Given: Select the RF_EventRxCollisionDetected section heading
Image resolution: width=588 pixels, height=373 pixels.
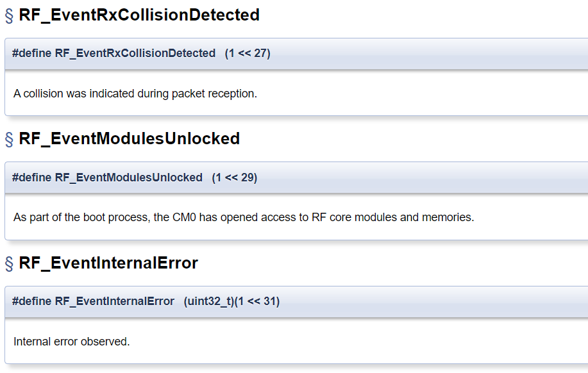Looking at the screenshot, I should click(139, 15).
